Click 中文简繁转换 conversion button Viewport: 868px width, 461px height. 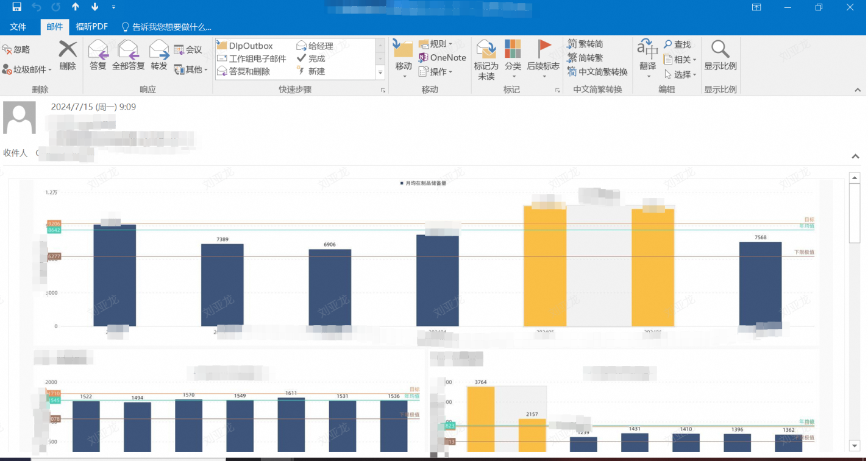pos(597,72)
